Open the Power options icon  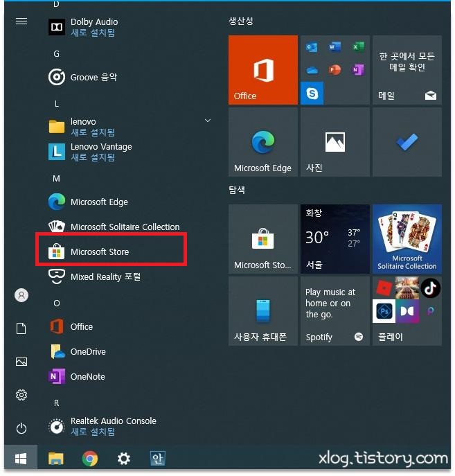(21, 428)
